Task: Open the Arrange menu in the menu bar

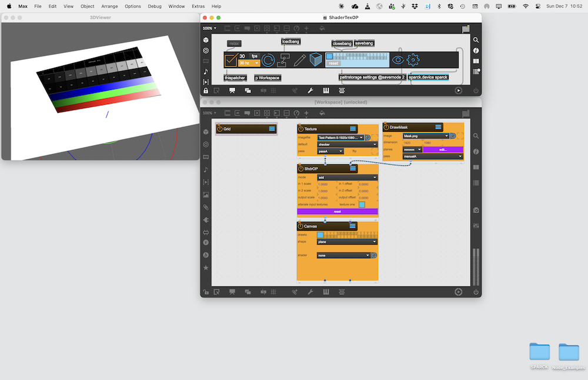Action: (x=109, y=6)
